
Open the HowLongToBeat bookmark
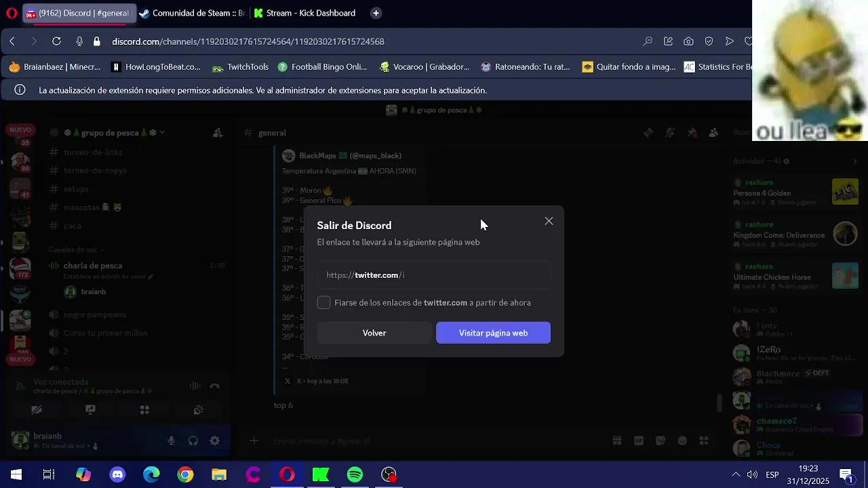pyautogui.click(x=156, y=66)
